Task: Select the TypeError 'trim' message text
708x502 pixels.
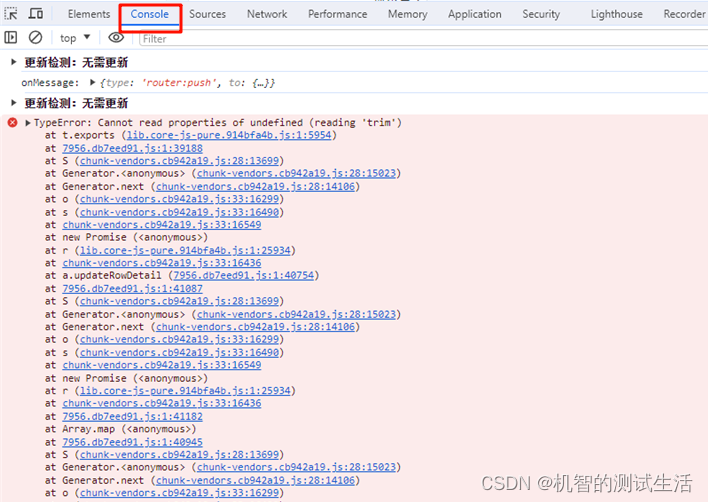Action: click(218, 122)
